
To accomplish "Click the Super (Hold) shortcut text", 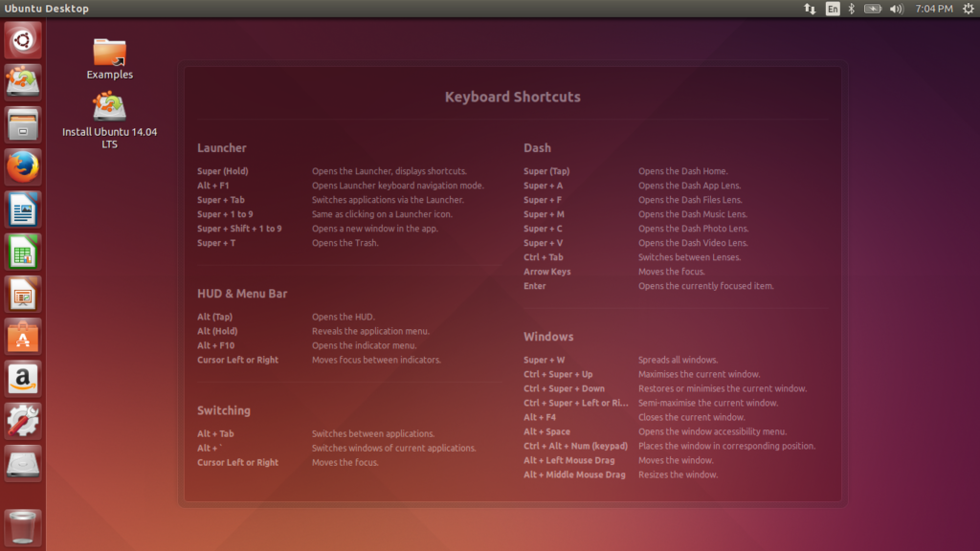I will pos(222,171).
